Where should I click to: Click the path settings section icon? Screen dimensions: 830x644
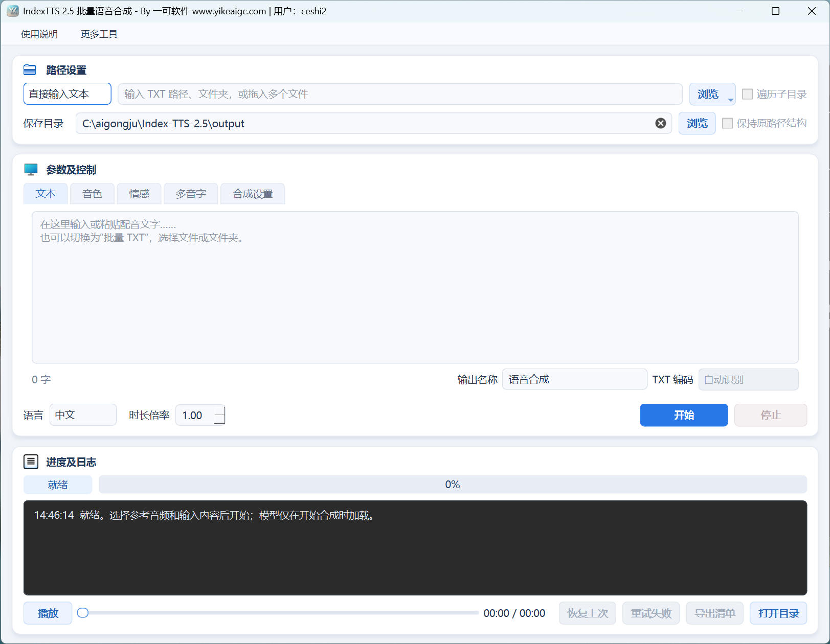pos(30,70)
